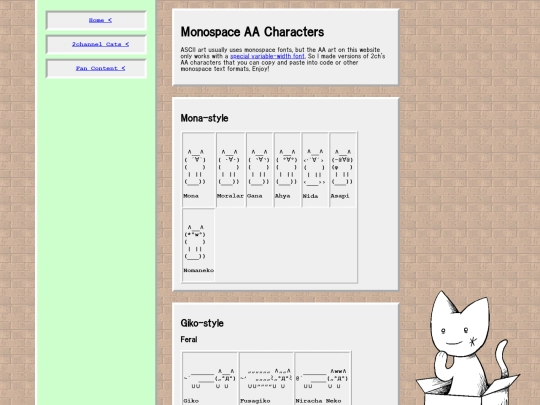Go to 2channel Cats page

[x=100, y=44]
